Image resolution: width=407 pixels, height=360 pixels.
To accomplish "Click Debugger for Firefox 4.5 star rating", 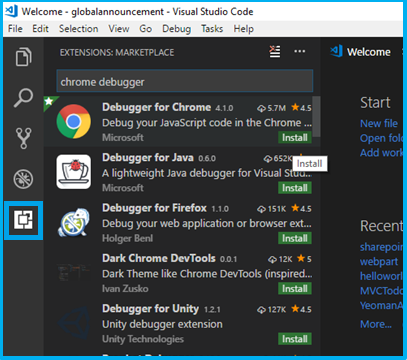I will click(x=301, y=209).
